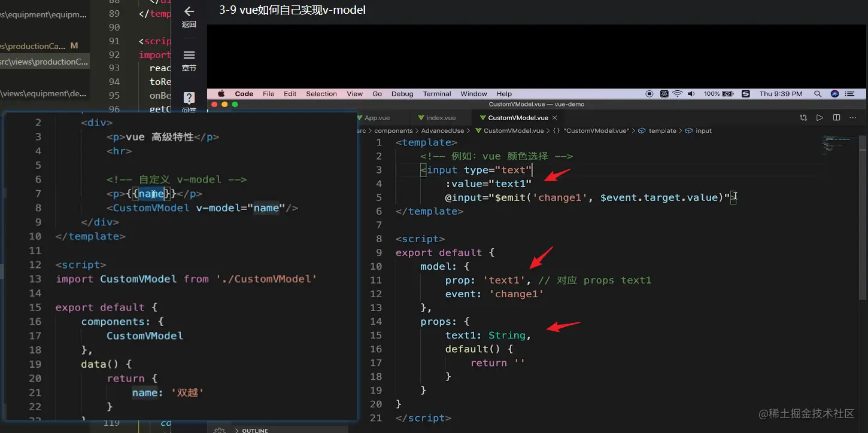This screenshot has height=433, width=868.
Task: Open the Go menu
Action: (x=377, y=94)
